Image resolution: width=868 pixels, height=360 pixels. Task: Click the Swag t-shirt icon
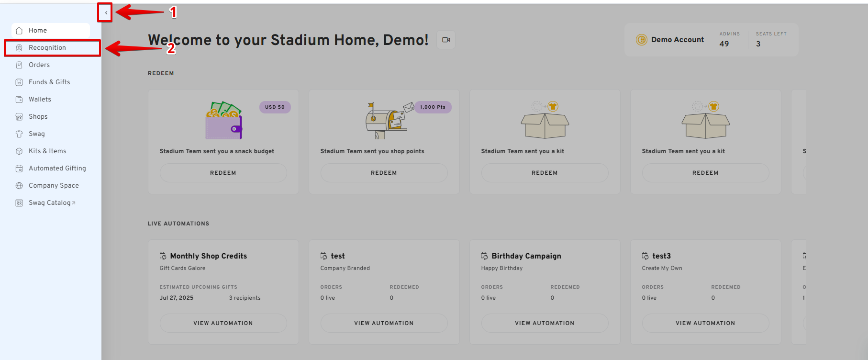pos(19,134)
